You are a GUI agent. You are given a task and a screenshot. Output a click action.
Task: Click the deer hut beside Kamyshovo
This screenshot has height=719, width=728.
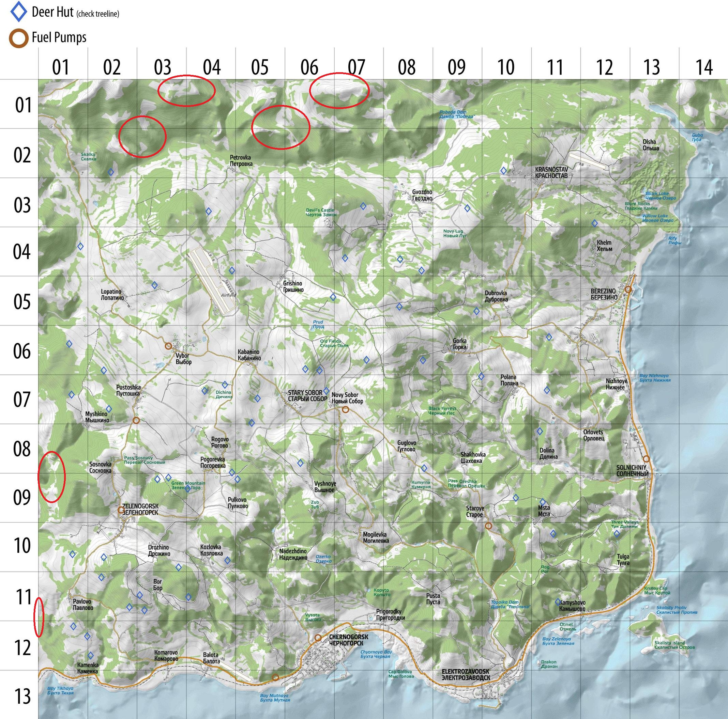[558, 602]
